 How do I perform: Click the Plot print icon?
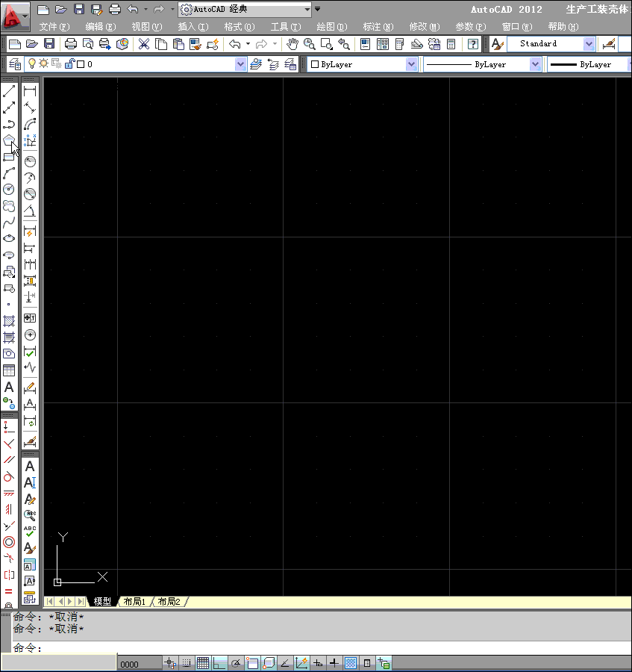[x=71, y=44]
